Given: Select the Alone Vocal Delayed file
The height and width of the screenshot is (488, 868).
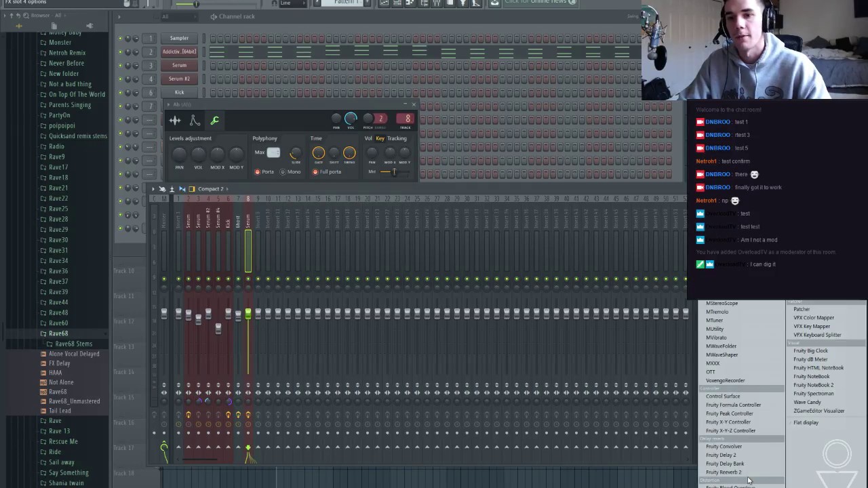Looking at the screenshot, I should tap(74, 354).
